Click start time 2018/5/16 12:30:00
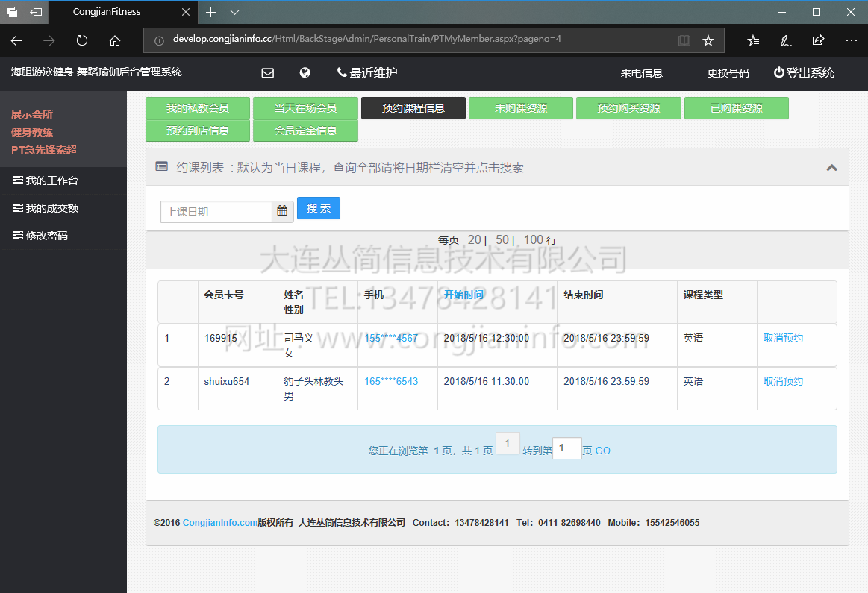Image resolution: width=868 pixels, height=593 pixels. click(x=486, y=338)
